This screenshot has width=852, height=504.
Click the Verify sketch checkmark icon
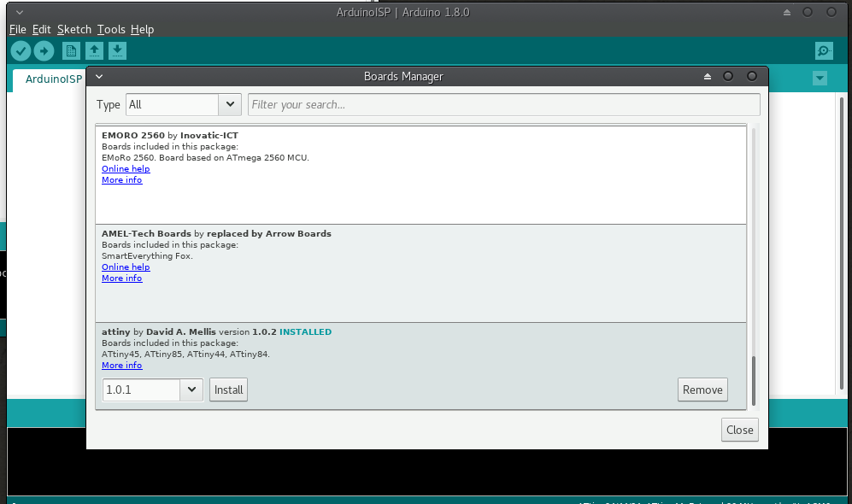[21, 51]
